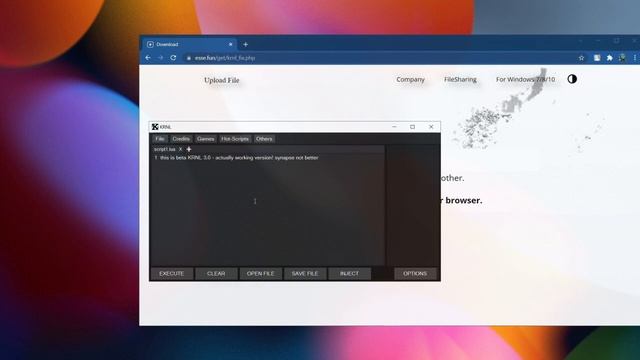Open the Company link on the page

click(x=410, y=80)
